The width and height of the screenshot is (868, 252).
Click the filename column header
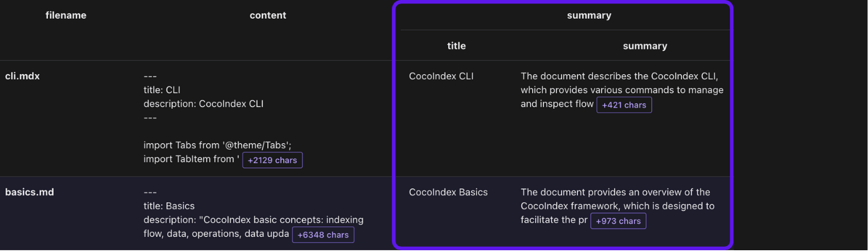click(x=66, y=15)
